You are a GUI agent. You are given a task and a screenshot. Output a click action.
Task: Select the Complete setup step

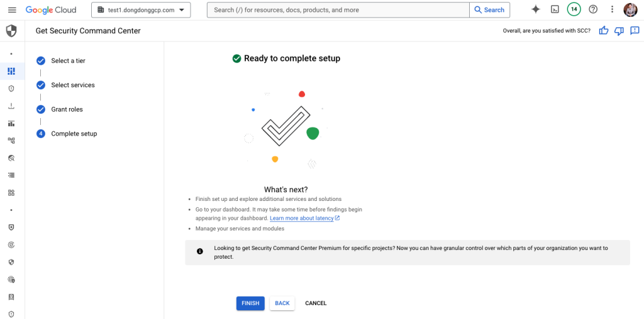[74, 134]
